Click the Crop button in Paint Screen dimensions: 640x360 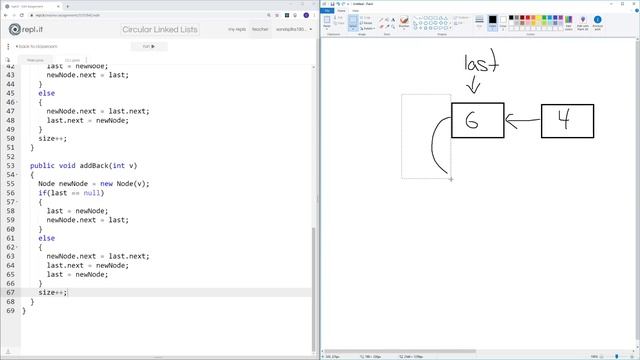click(x=365, y=18)
